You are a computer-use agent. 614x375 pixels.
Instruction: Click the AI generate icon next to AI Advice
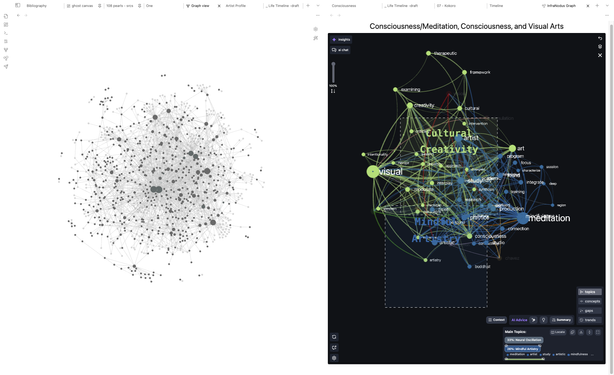(x=533, y=320)
